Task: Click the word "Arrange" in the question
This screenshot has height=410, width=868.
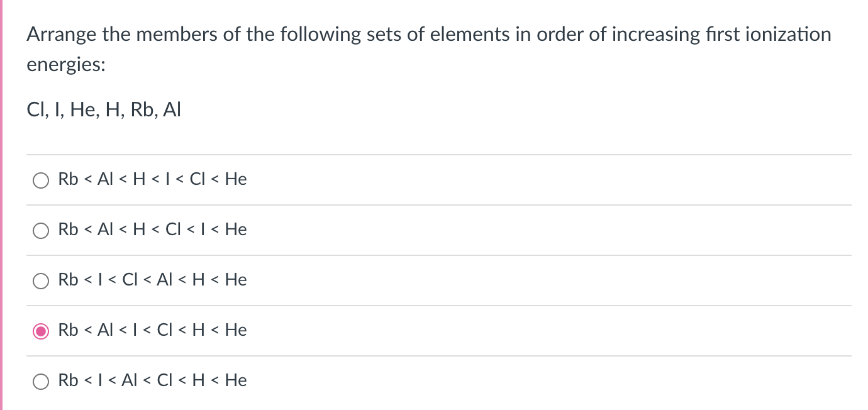Action: pos(61,35)
